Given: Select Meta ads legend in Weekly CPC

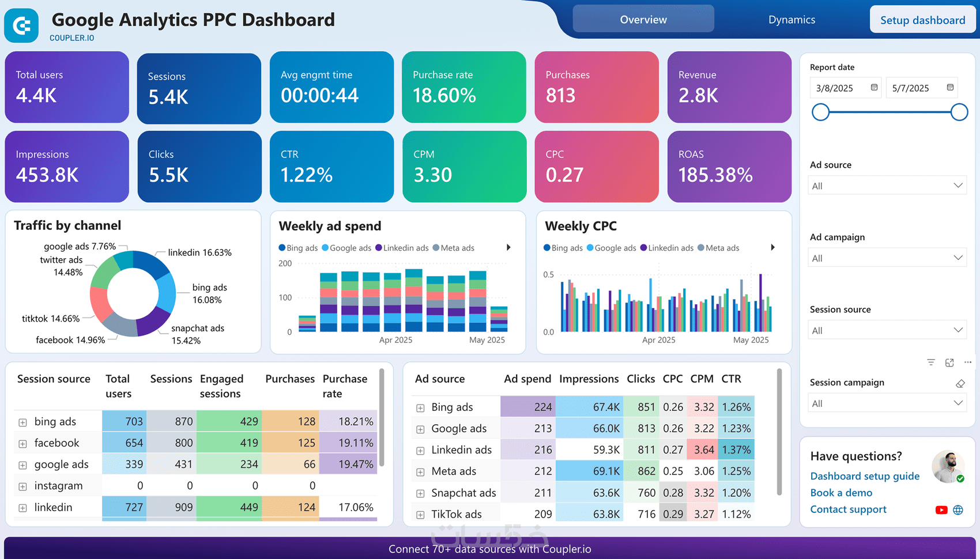Looking at the screenshot, I should (718, 248).
